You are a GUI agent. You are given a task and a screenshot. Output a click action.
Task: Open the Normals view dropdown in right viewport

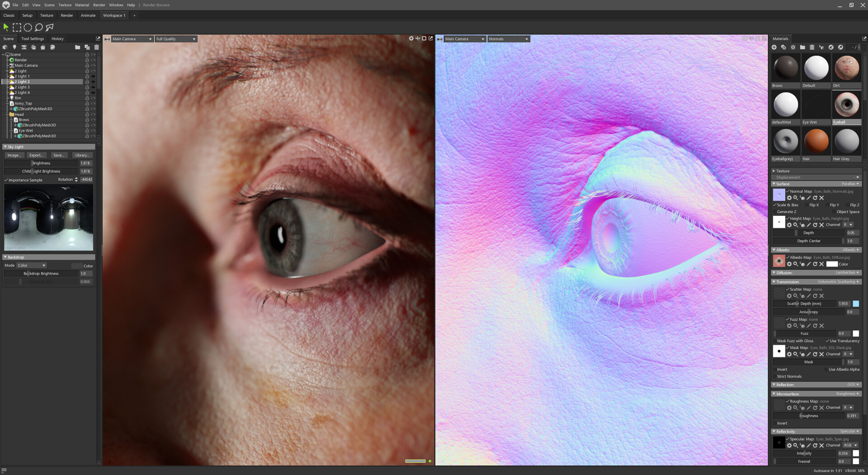(x=508, y=39)
